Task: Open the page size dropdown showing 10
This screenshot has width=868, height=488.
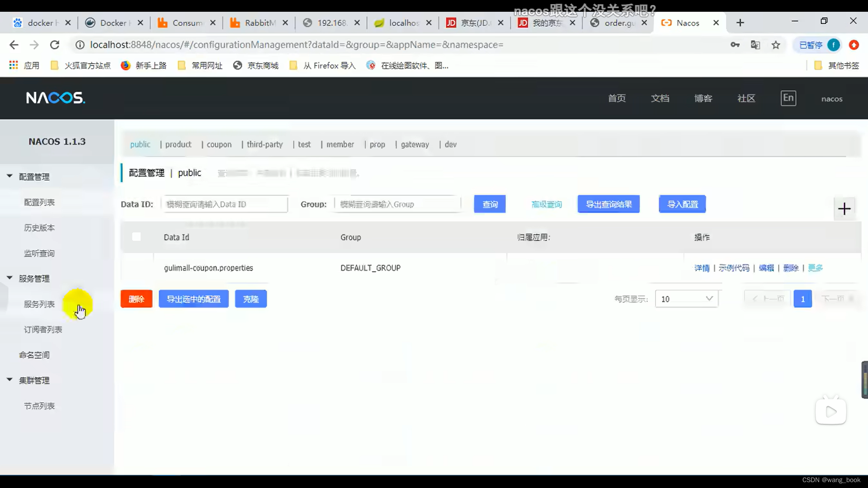Action: 686,299
